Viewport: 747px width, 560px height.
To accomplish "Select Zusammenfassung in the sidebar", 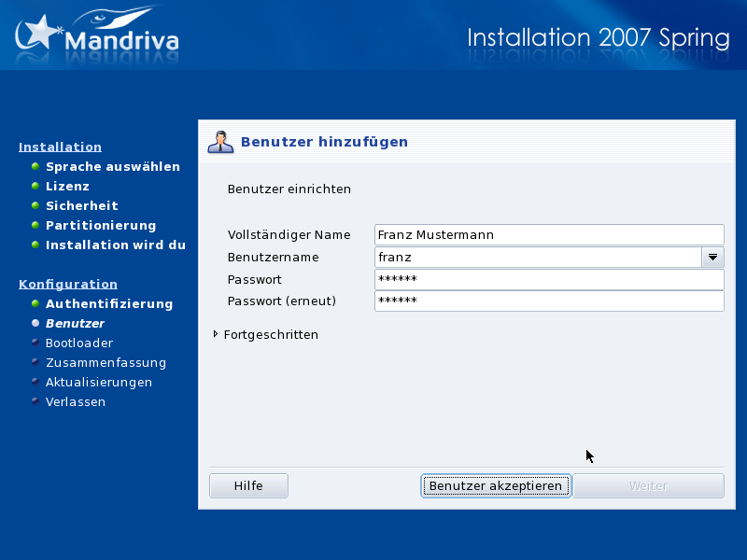I will [106, 363].
